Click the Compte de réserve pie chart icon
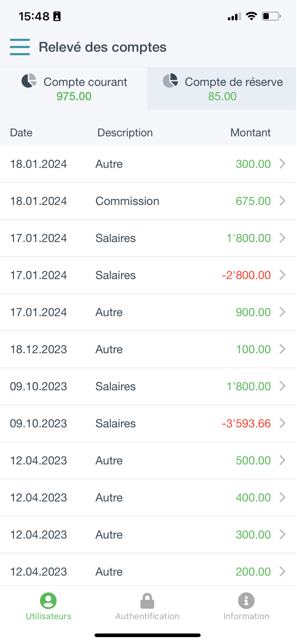 (170, 81)
